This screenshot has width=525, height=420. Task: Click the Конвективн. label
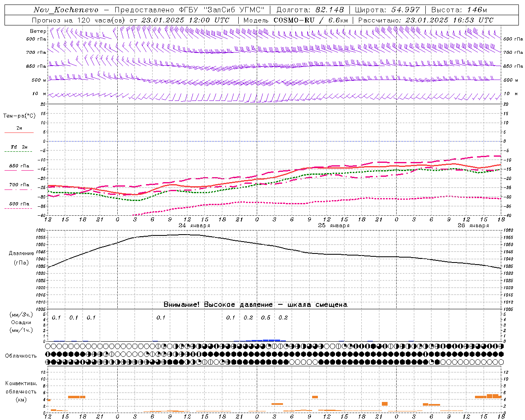(x=21, y=383)
